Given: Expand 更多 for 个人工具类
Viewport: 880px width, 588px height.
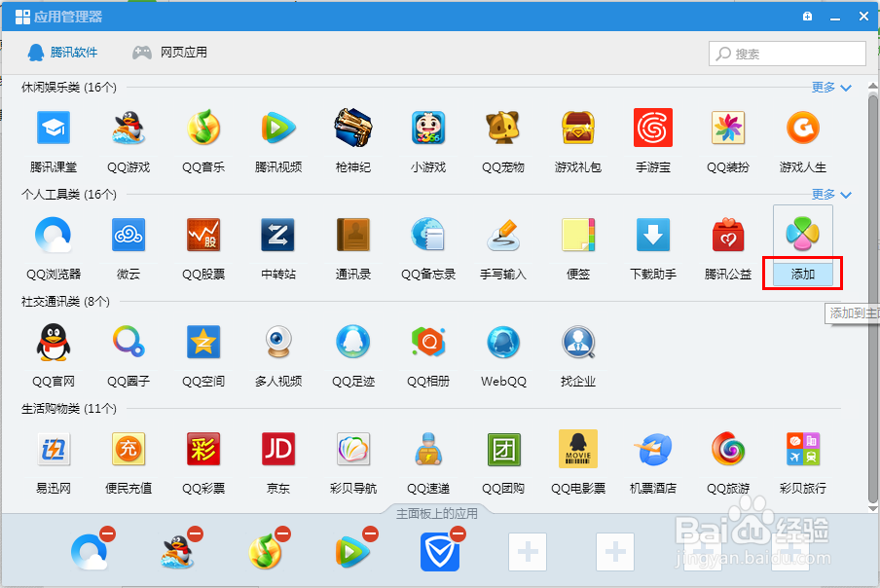Looking at the screenshot, I should click(831, 195).
